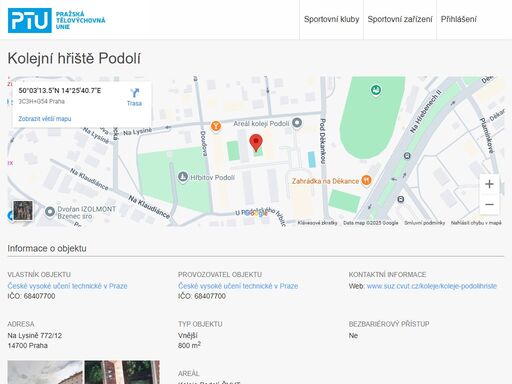Viewport: 512px width, 384px height.
Task: Open the Sportovní zařízení menu item
Action: (x=400, y=19)
